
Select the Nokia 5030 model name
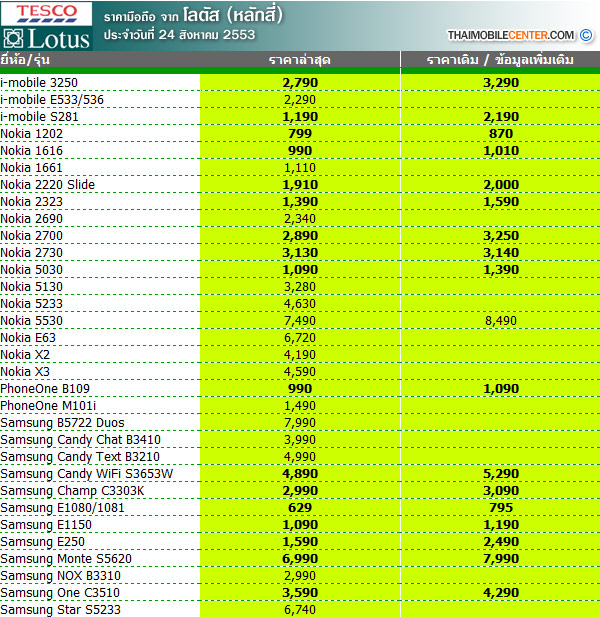(x=31, y=270)
